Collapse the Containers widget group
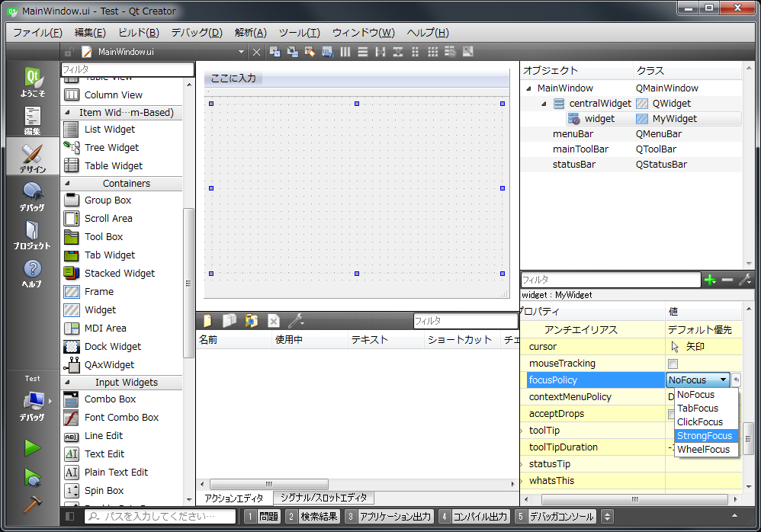The width and height of the screenshot is (761, 532). tap(67, 184)
